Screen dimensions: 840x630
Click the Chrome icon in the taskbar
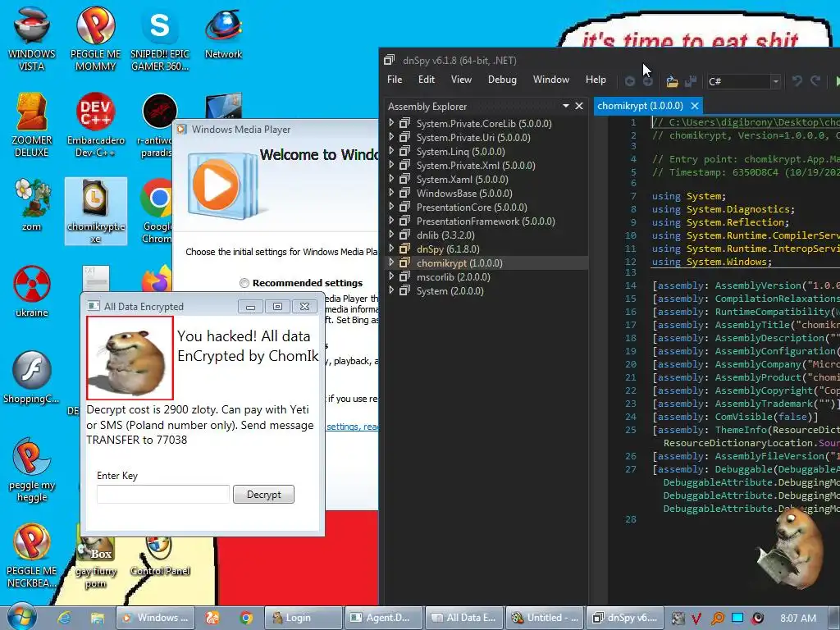(x=246, y=618)
